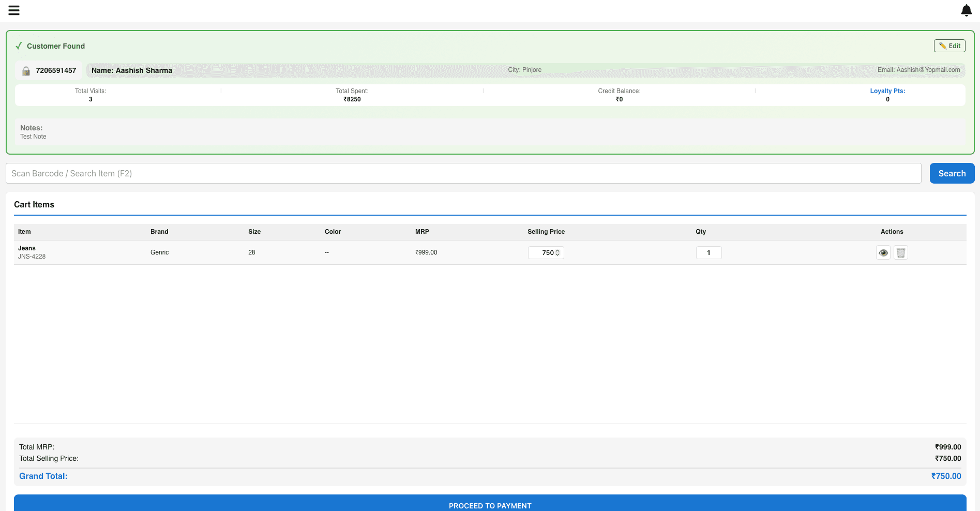Viewport: 980px width, 511px height.
Task: Click brand cell Genric
Action: (x=159, y=252)
